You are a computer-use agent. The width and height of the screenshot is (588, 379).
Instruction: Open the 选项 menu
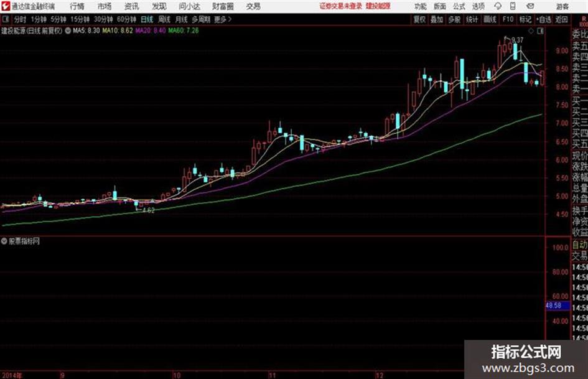[478, 6]
